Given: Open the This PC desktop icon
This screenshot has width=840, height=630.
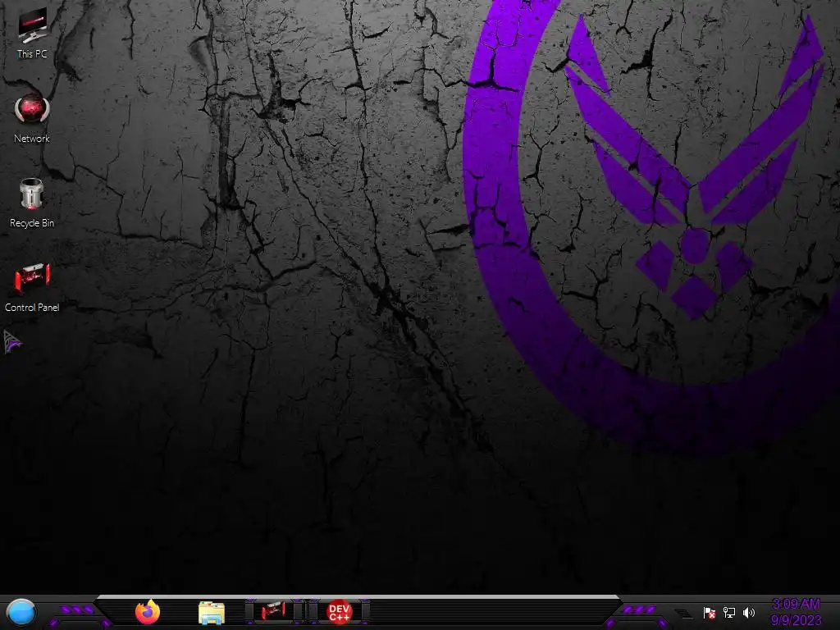Looking at the screenshot, I should pos(32,33).
